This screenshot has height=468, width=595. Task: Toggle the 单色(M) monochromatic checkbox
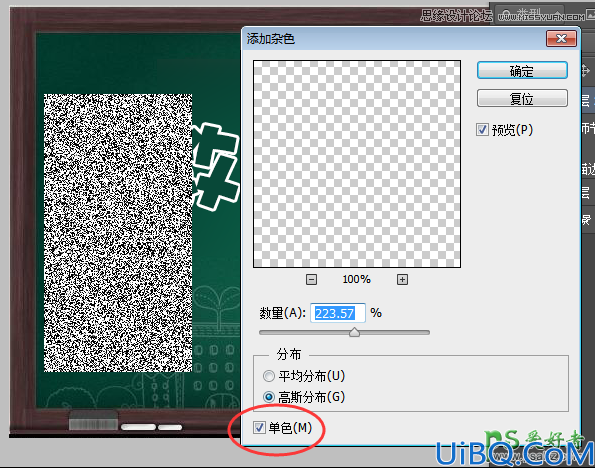(x=260, y=428)
